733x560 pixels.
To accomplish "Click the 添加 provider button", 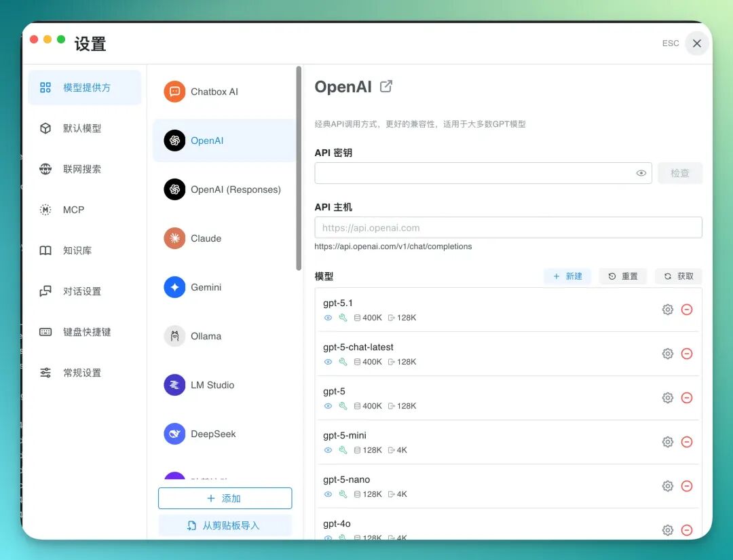I will (x=225, y=498).
